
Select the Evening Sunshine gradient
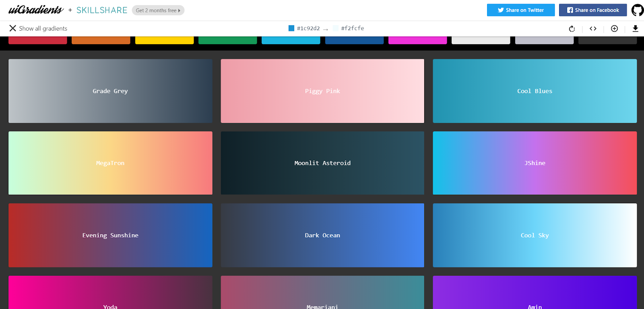(110, 235)
